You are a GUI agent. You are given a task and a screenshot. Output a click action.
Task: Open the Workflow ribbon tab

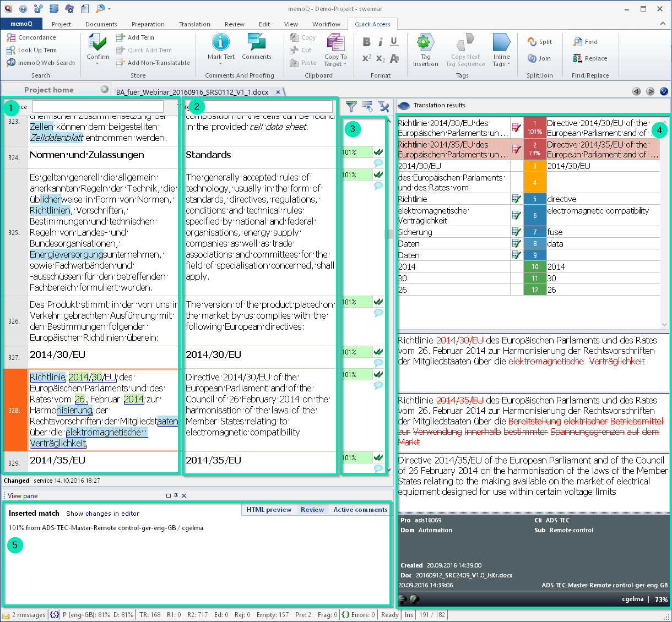(326, 24)
